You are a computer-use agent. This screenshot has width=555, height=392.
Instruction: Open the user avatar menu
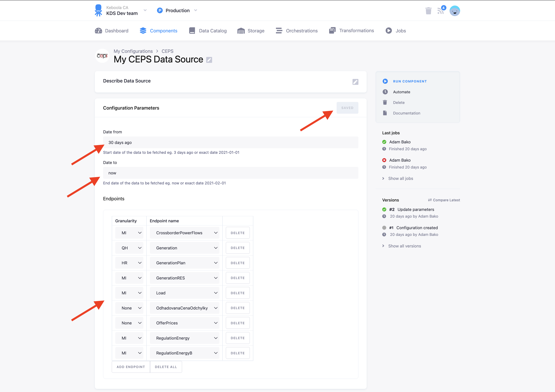click(x=455, y=11)
